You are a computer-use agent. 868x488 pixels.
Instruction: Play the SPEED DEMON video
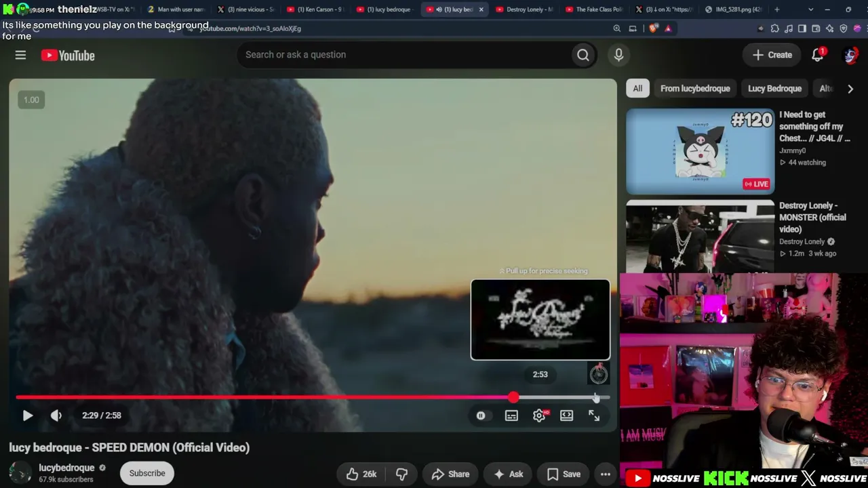point(28,415)
